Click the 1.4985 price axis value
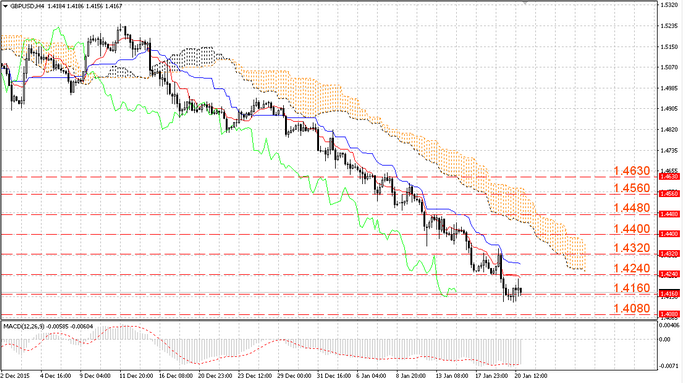 pos(669,88)
